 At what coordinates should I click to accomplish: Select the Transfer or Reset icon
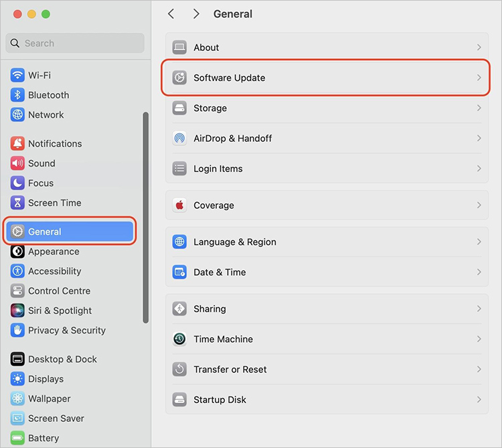pos(179,369)
